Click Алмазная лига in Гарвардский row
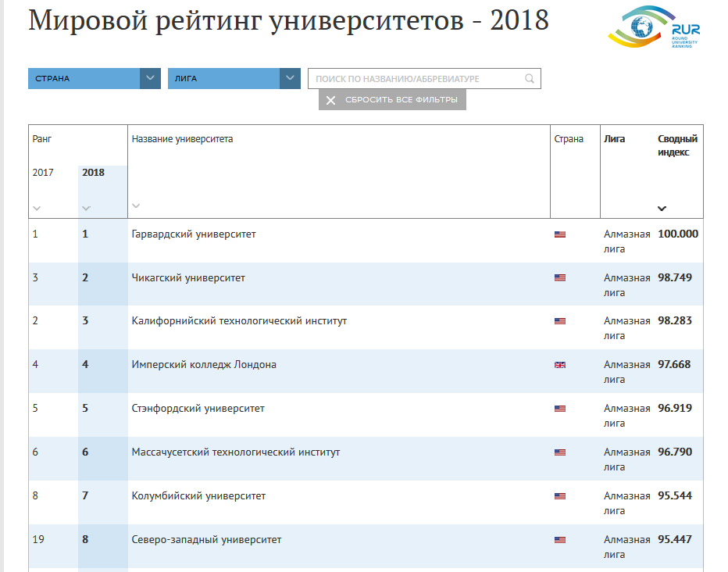The width and height of the screenshot is (728, 572). 626,241
